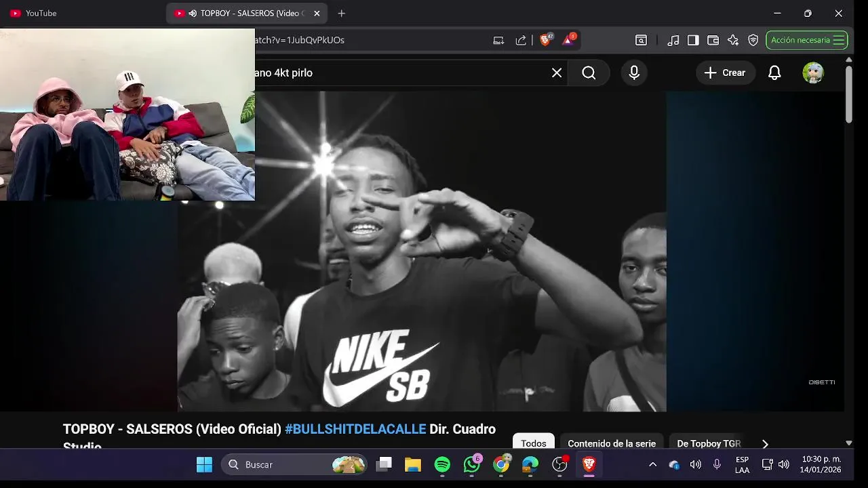This screenshot has height=488, width=868.
Task: Click the Brave browser taskbar icon
Action: (589, 464)
